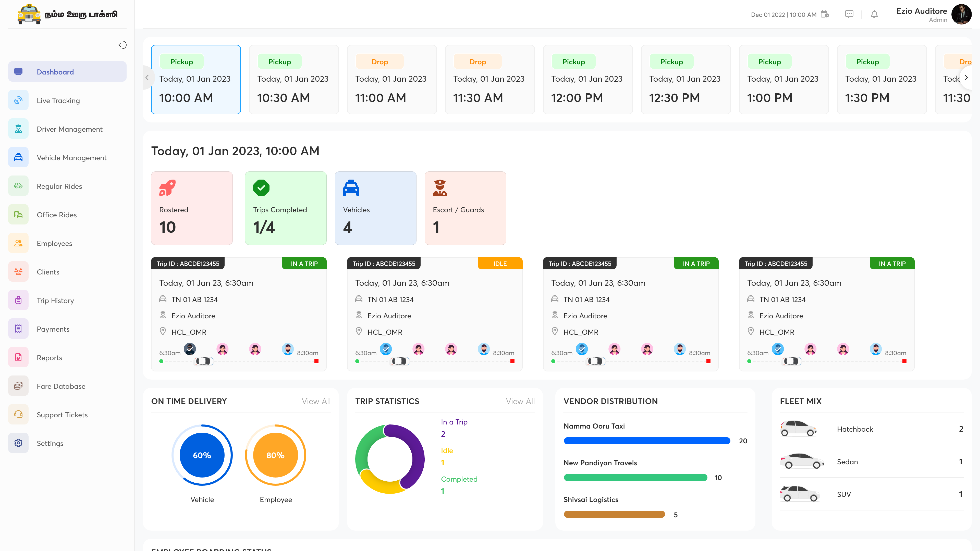The image size is (980, 551).
Task: Click the Vehicle Management car icon
Action: [x=18, y=157]
